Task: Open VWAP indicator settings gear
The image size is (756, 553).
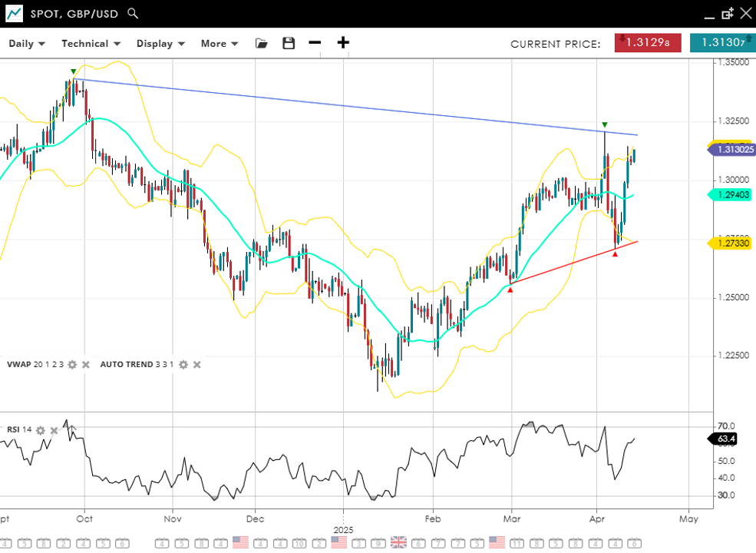Action: pyautogui.click(x=72, y=365)
